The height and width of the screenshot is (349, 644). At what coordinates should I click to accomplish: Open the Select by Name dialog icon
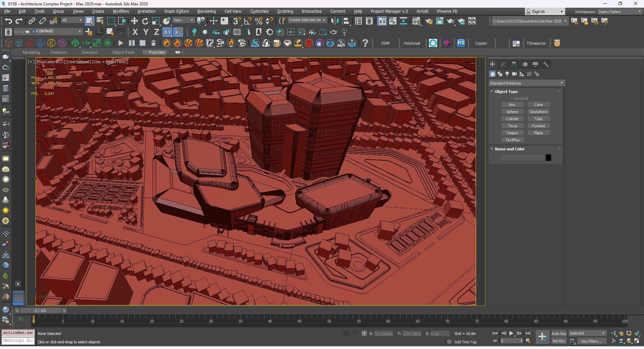pyautogui.click(x=100, y=21)
